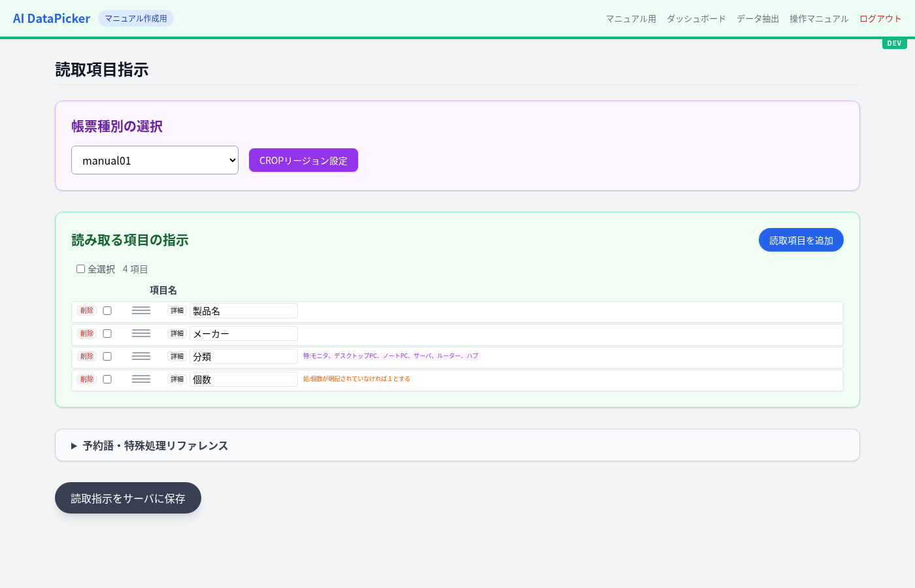915x588 pixels.
Task: Tick the checkbox for 製品名 row
Action: (107, 311)
